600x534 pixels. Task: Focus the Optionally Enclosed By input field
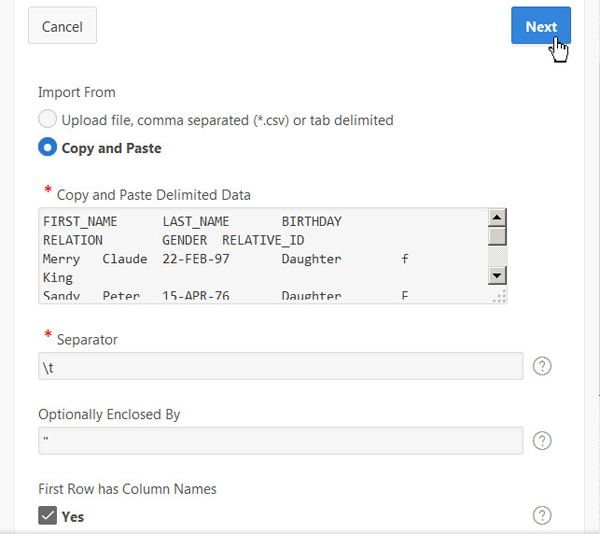click(280, 441)
